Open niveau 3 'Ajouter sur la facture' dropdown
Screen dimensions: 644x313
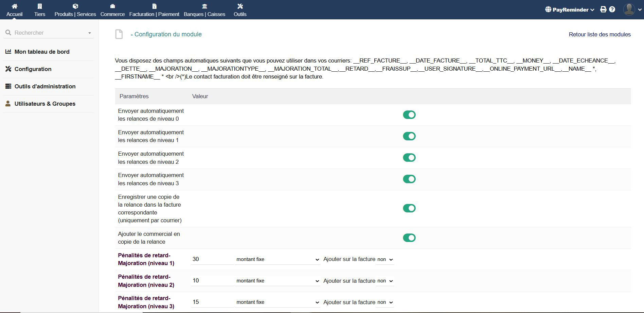(385, 302)
